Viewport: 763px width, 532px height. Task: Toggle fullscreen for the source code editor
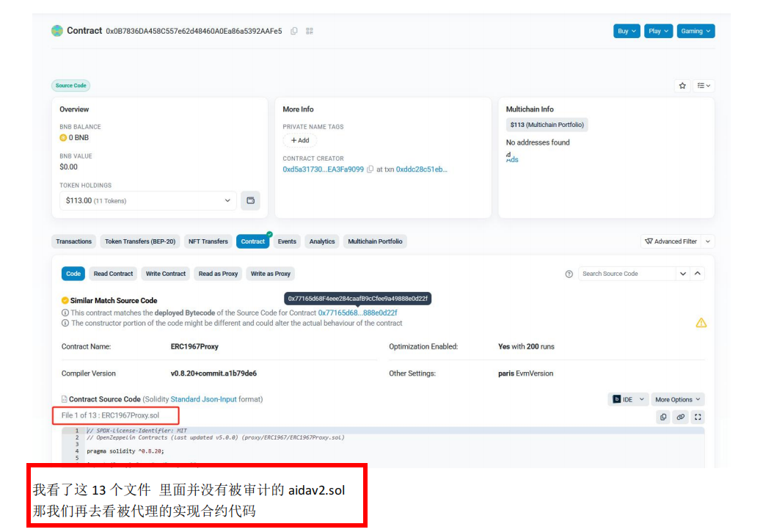click(x=698, y=417)
